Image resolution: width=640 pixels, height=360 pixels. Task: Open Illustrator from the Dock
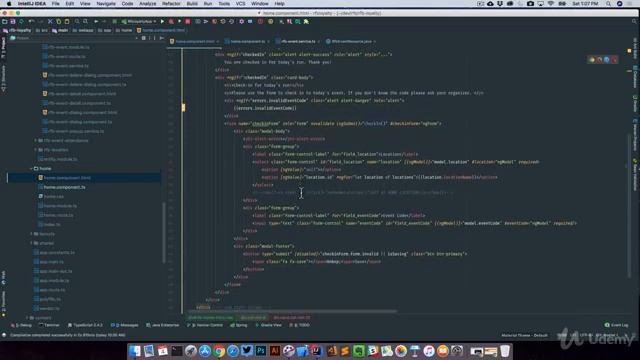click(275, 351)
